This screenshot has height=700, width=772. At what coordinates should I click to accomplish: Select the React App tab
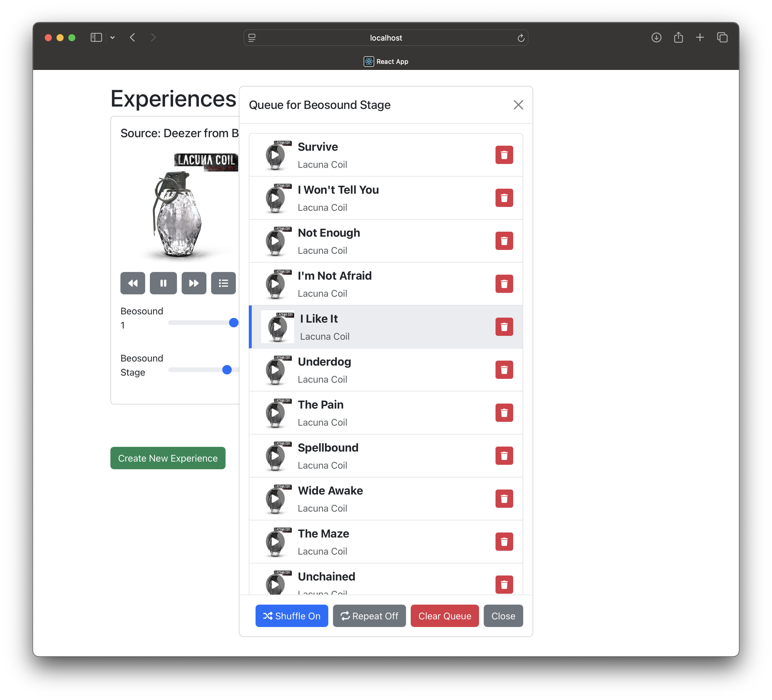point(386,61)
